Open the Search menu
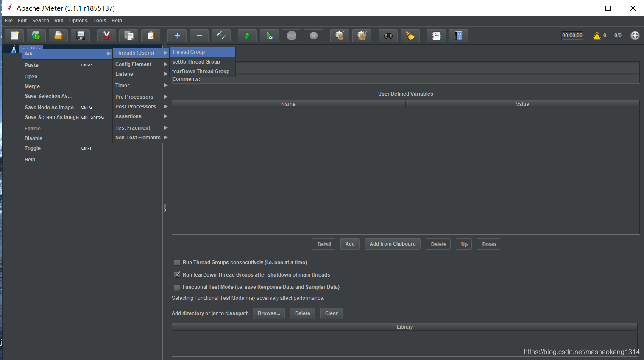Viewport: 644px width, 360px height. 40,21
